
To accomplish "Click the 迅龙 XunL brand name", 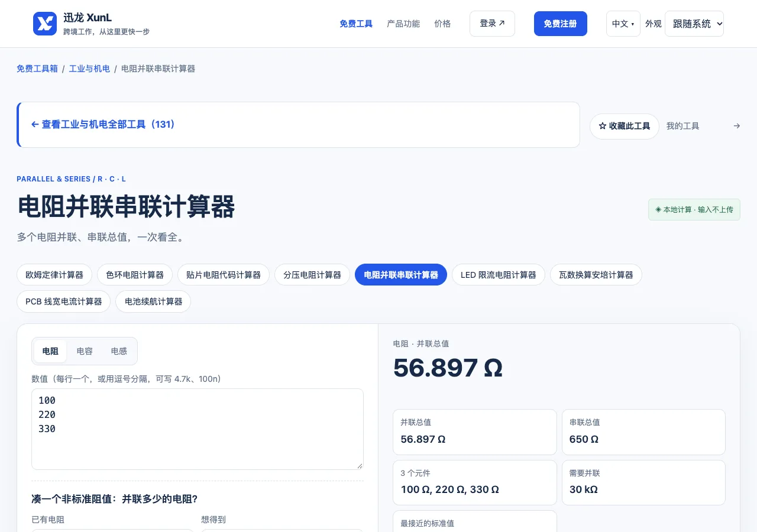I will [x=88, y=18].
